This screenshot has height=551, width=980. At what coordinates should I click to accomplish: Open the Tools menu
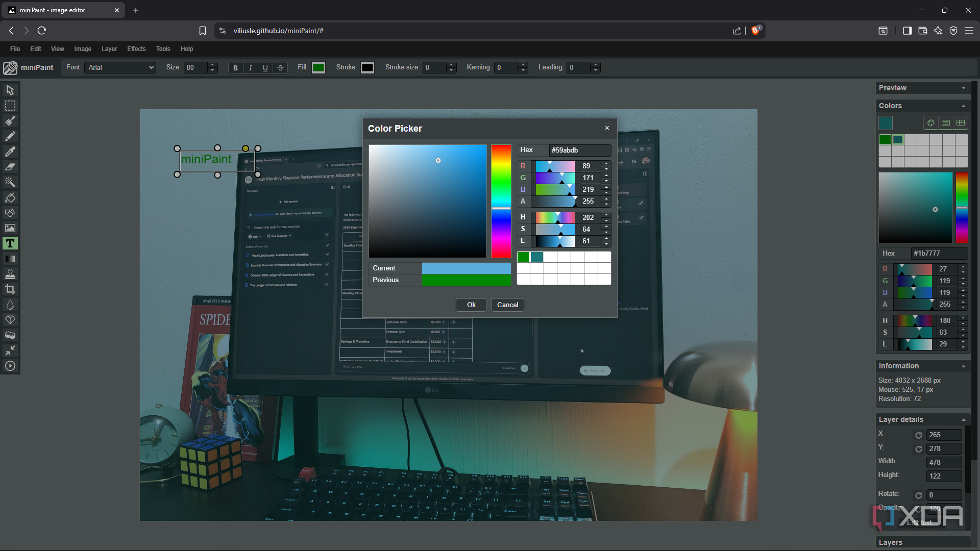point(163,49)
